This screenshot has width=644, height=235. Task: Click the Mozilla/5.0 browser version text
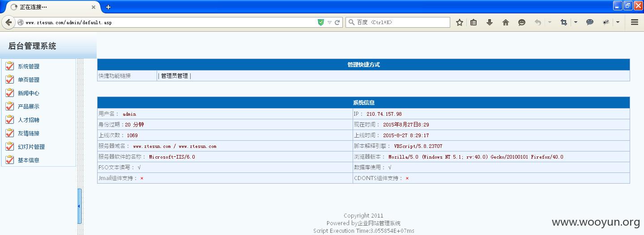pyautogui.click(x=476, y=157)
